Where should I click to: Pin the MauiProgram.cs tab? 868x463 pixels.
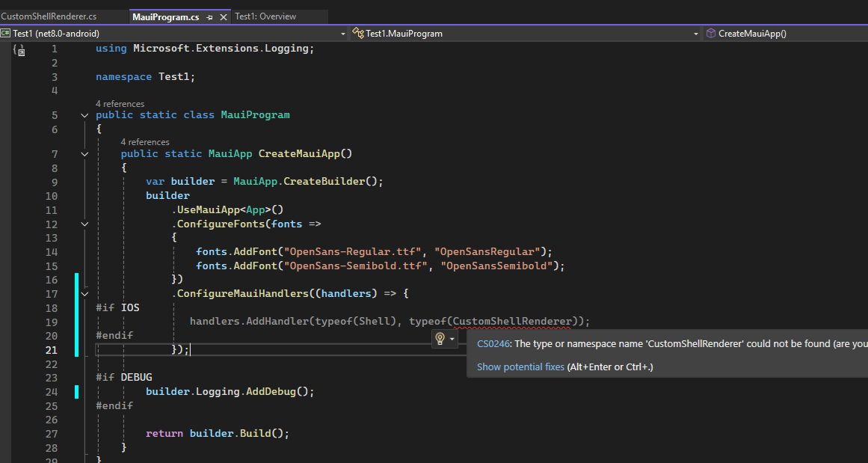click(x=210, y=18)
